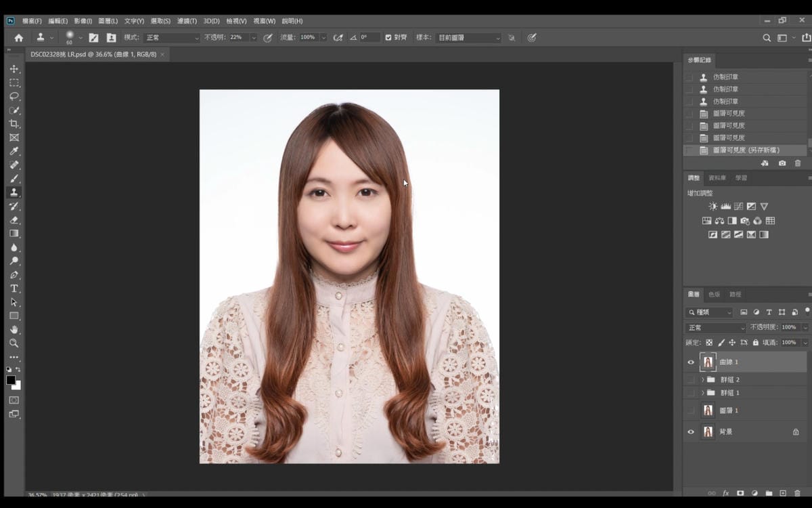The image size is (812, 508).
Task: Click the 圖層 1 layer thumbnail
Action: (x=708, y=410)
